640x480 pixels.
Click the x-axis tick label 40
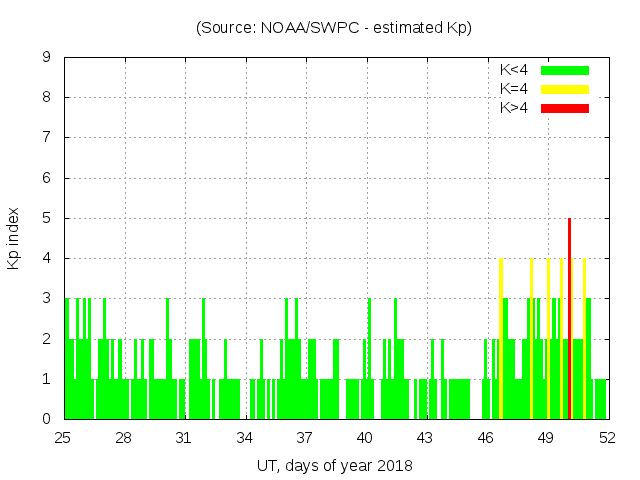[x=365, y=438]
